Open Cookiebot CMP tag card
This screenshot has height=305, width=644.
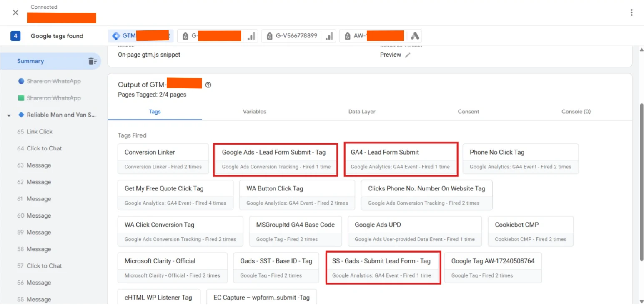pyautogui.click(x=531, y=232)
